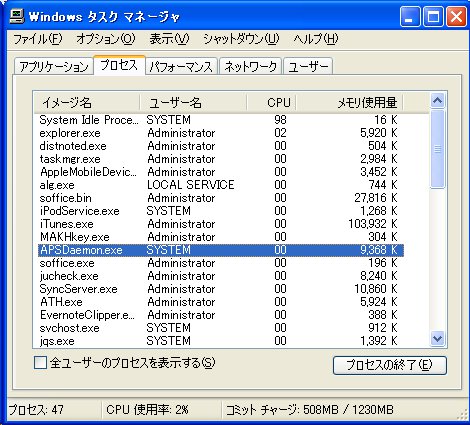Click the CPU value 98

click(x=280, y=120)
